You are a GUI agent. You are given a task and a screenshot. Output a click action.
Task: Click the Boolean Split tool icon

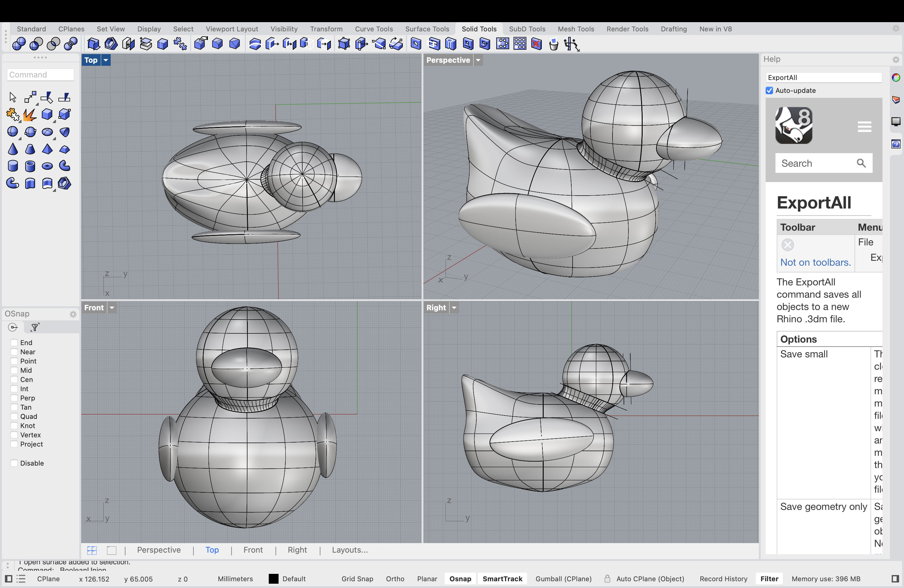point(71,44)
